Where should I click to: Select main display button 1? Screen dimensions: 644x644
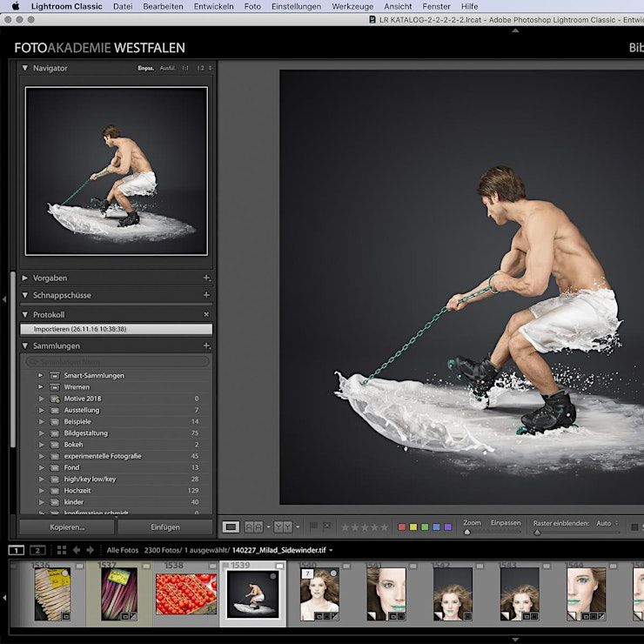point(17,550)
